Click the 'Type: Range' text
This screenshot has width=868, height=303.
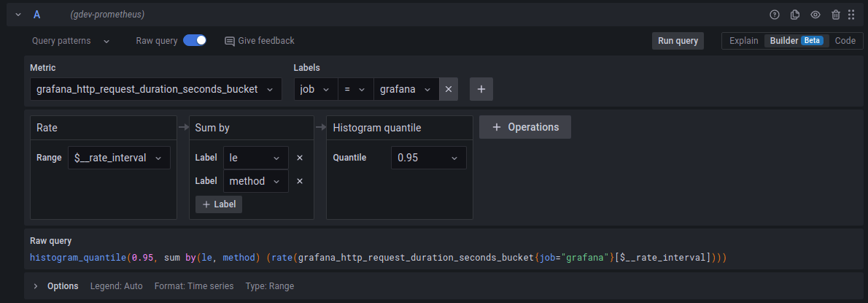click(x=270, y=285)
